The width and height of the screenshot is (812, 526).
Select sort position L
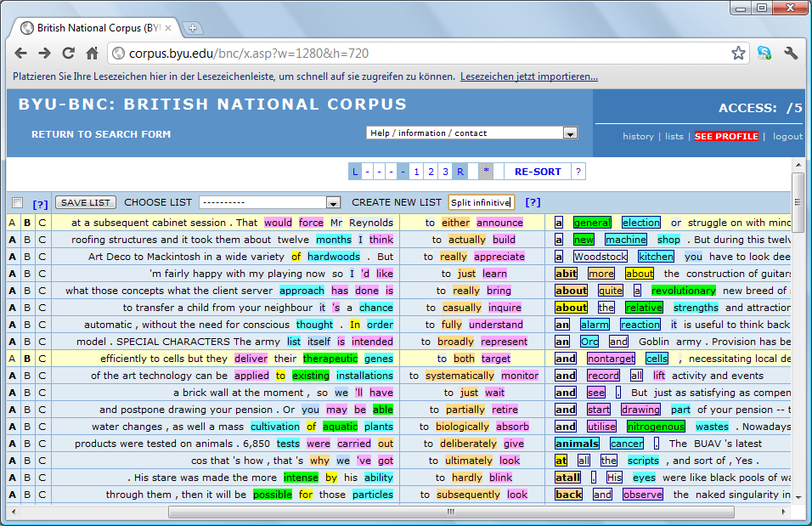[355, 172]
